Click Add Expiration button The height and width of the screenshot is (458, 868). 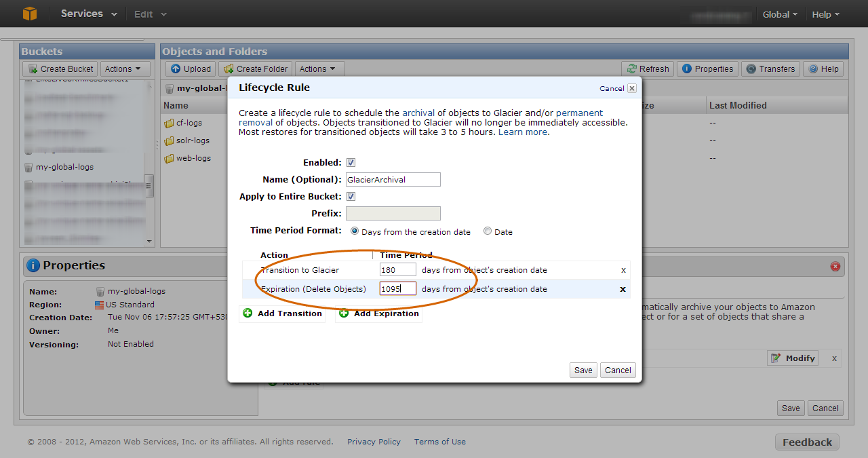378,313
